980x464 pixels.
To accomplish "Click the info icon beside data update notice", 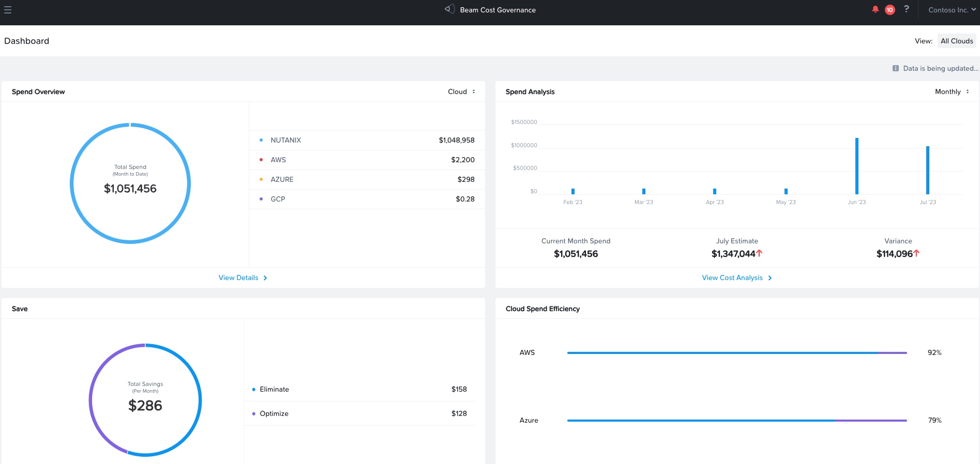I will tap(895, 68).
